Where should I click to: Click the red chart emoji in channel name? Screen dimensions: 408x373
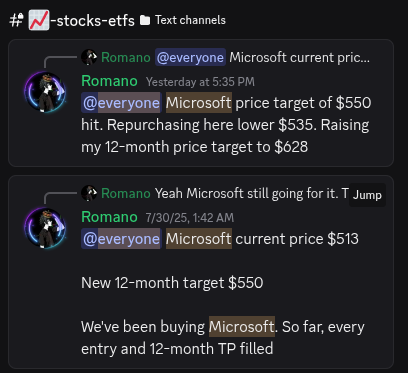click(x=39, y=20)
